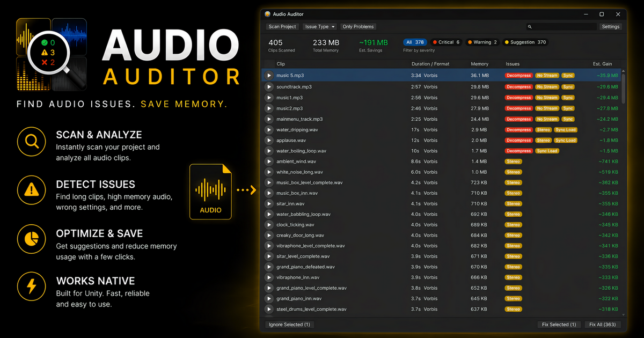The height and width of the screenshot is (338, 644).
Task: Play the water_boiling_loop.wav clip preview
Action: coord(269,151)
